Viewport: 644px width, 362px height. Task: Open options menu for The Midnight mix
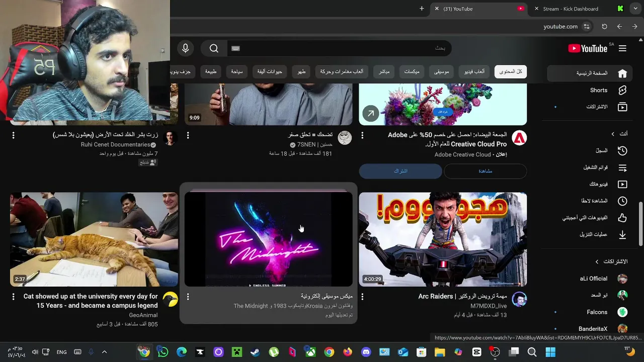click(x=188, y=297)
